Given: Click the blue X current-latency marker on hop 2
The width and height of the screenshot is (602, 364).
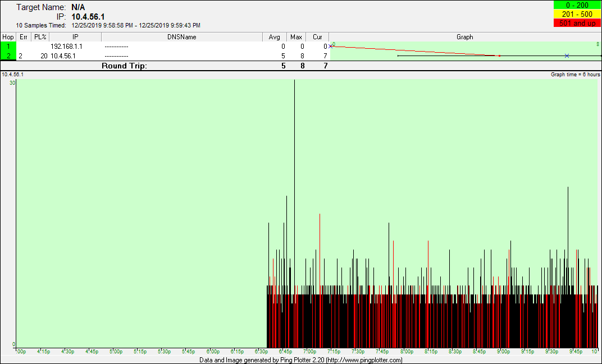Looking at the screenshot, I should [567, 56].
